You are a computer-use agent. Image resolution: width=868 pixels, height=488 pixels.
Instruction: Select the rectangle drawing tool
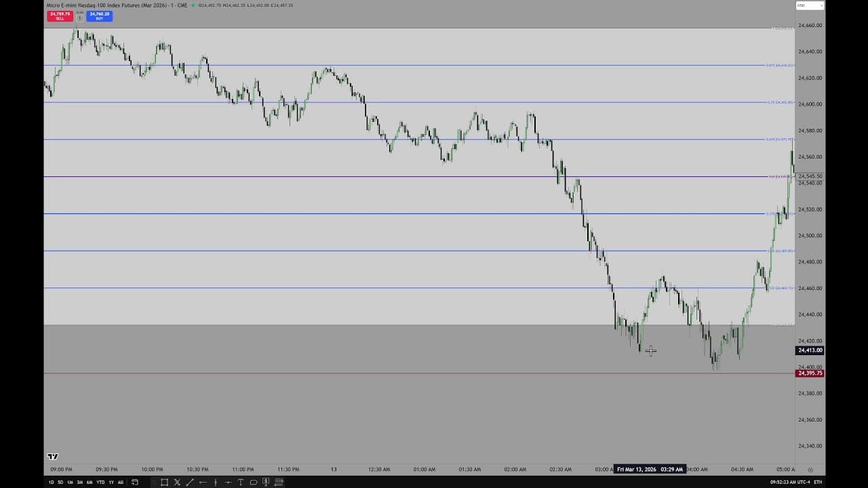tap(164, 483)
